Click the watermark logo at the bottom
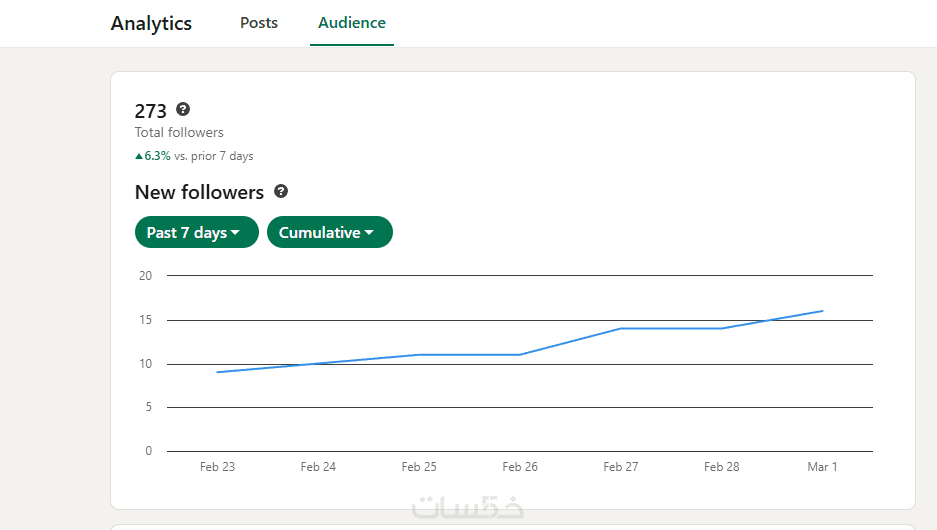 [x=468, y=507]
